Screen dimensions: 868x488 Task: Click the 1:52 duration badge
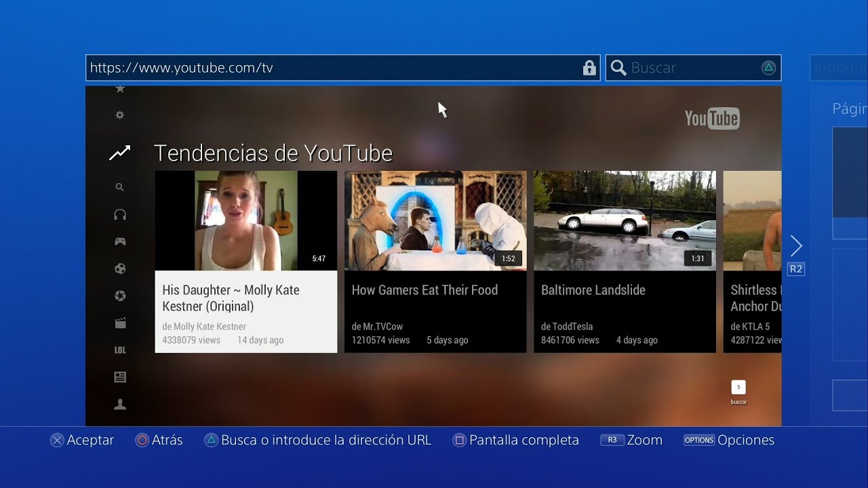point(509,259)
